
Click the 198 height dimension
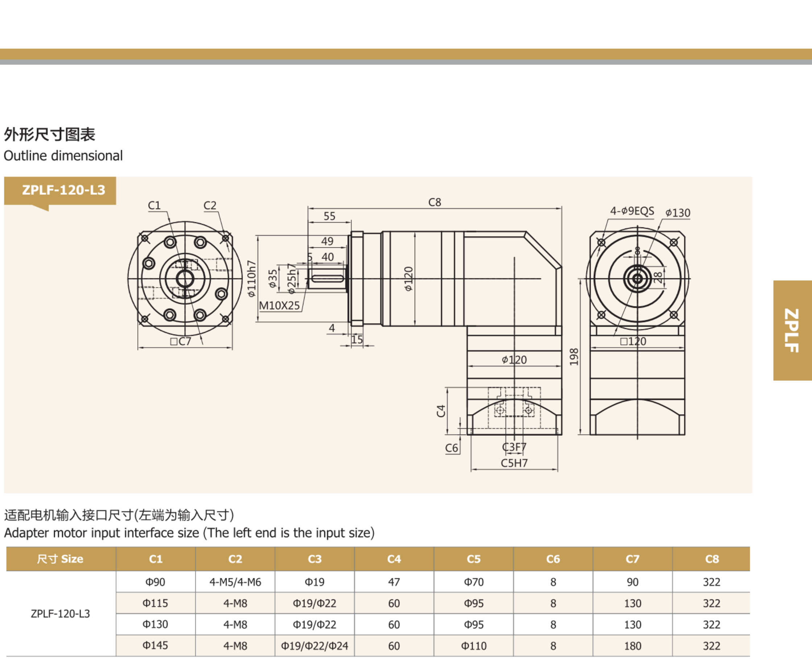point(574,357)
